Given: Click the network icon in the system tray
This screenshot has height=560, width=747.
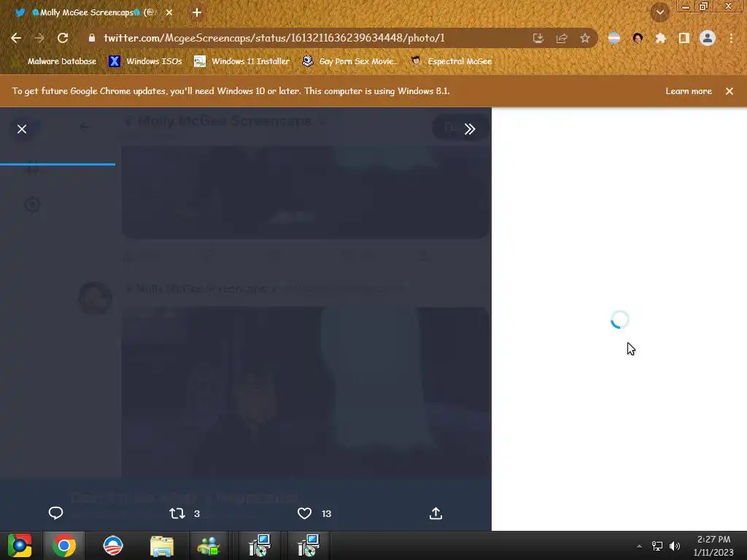Looking at the screenshot, I should (x=657, y=546).
